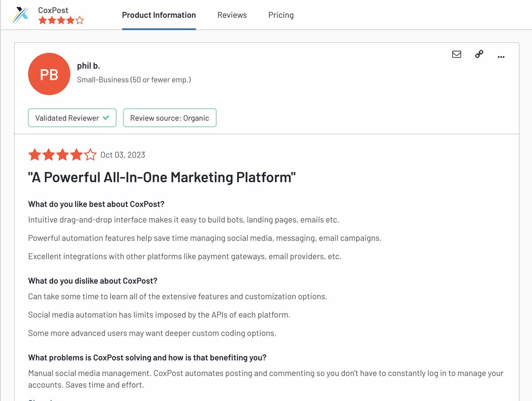This screenshot has width=532, height=401.
Task: Click the Review source: Organic badge
Action: (x=170, y=118)
